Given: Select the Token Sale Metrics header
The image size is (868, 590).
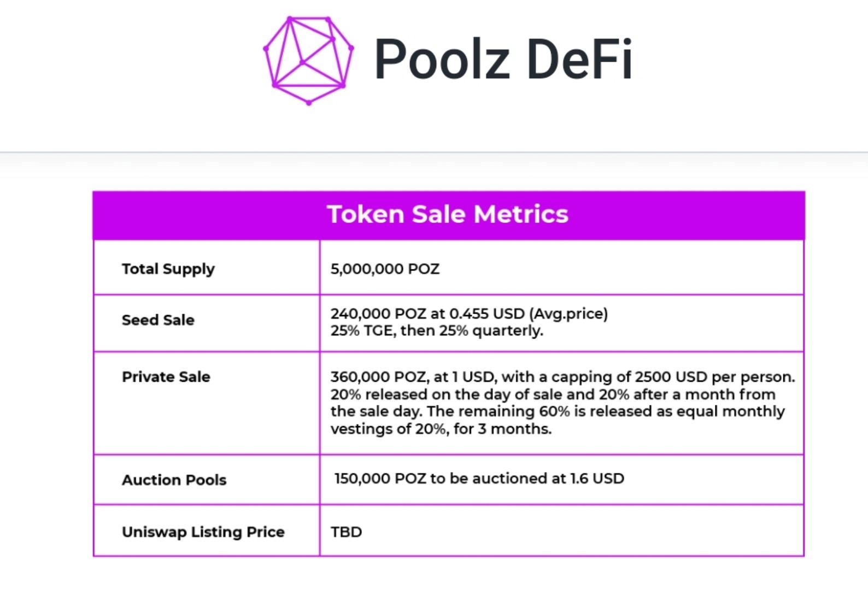Looking at the screenshot, I should click(448, 214).
